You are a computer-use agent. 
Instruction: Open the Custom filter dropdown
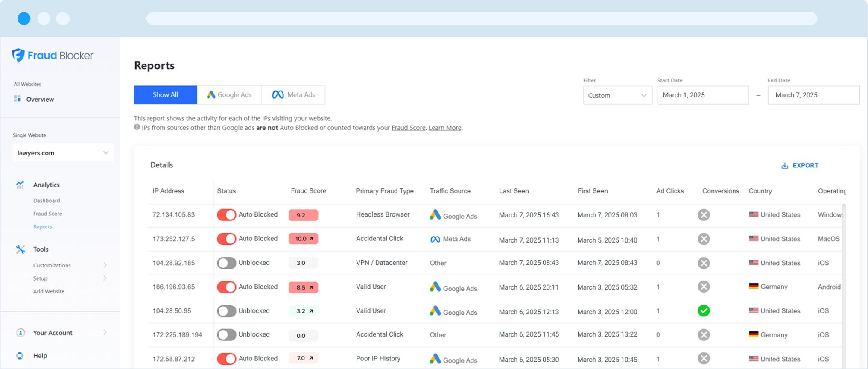617,95
